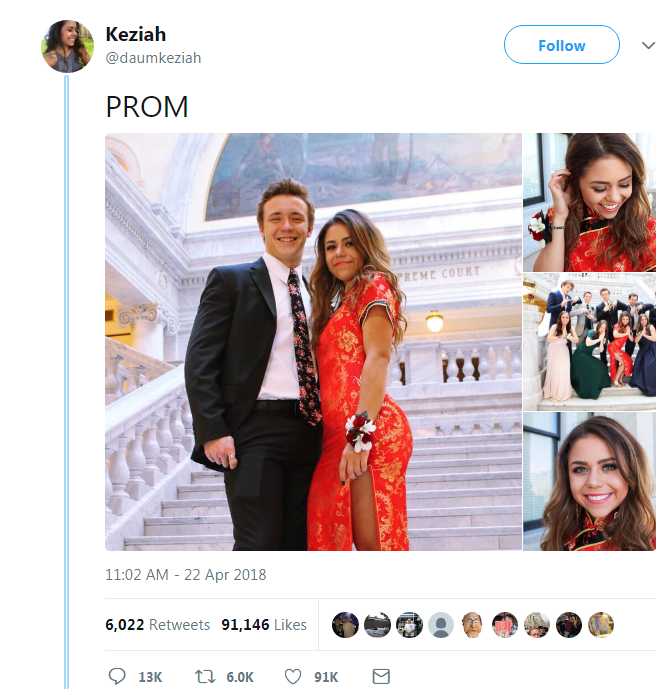Click the puppet-face liker avatar
The image size is (656, 689).
pyautogui.click(x=472, y=625)
